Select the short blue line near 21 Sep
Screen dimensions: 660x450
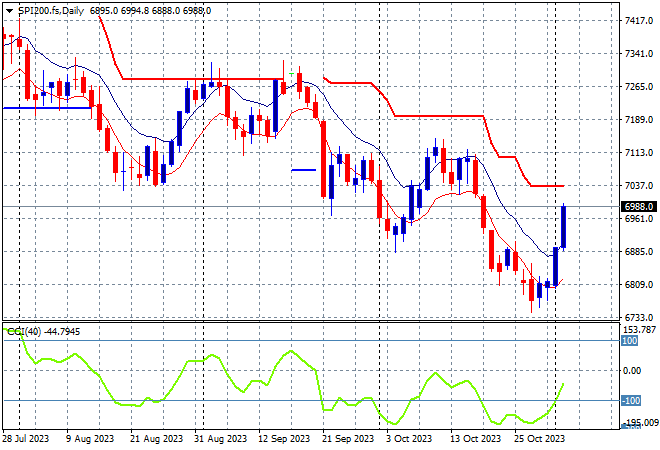pos(303,170)
